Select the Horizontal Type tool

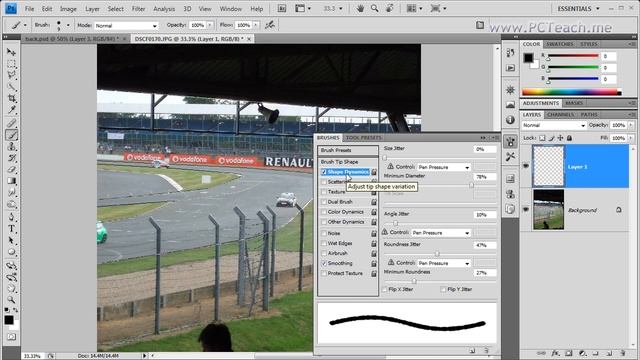coord(11,229)
